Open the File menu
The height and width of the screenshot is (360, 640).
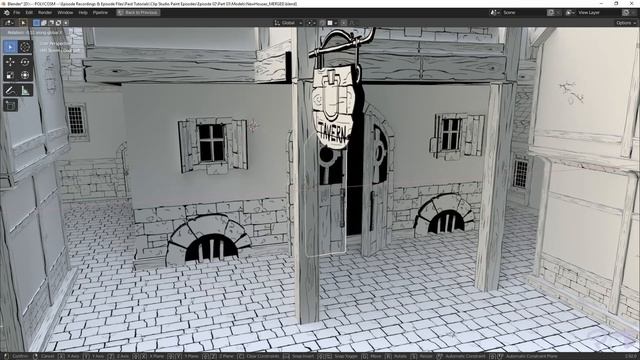coord(16,13)
